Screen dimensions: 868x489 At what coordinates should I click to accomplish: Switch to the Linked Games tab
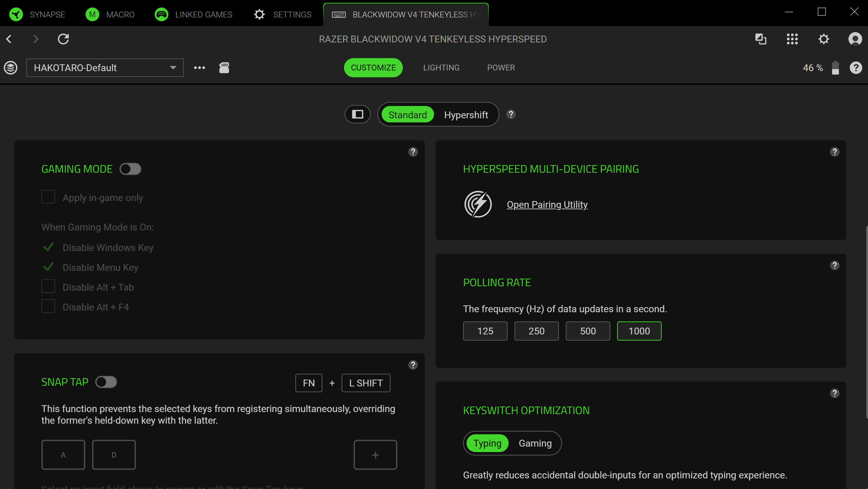pyautogui.click(x=193, y=14)
